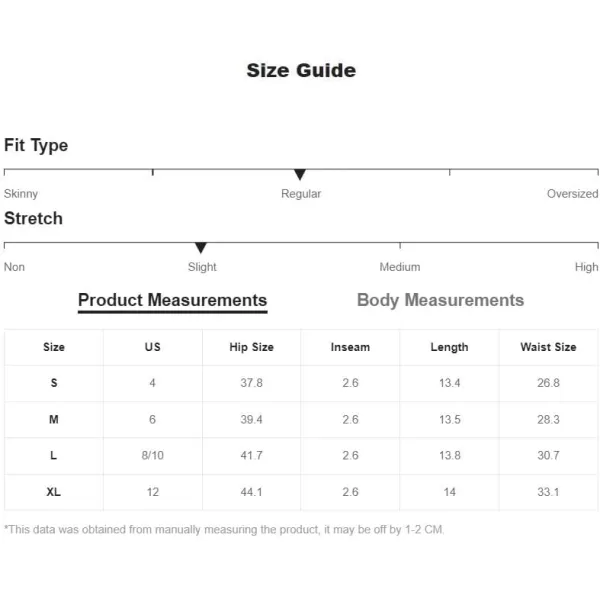Click the Size Guide heading

(x=301, y=70)
